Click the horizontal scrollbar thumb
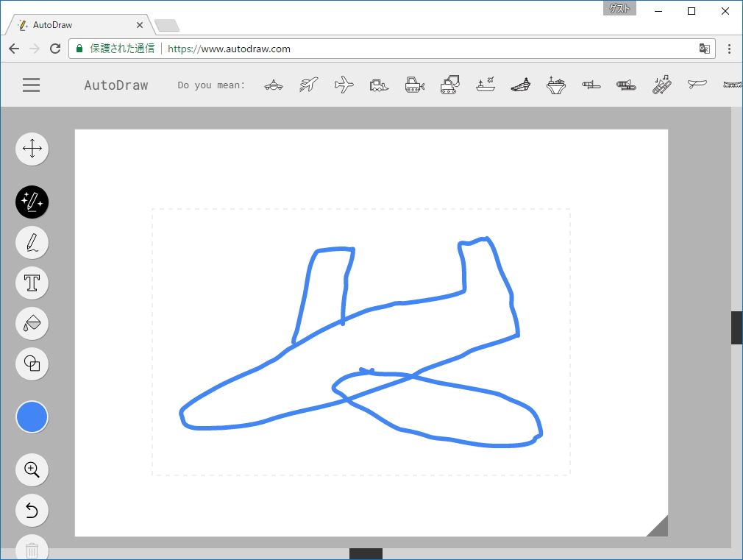Viewport: 743px width, 560px height. tap(366, 554)
